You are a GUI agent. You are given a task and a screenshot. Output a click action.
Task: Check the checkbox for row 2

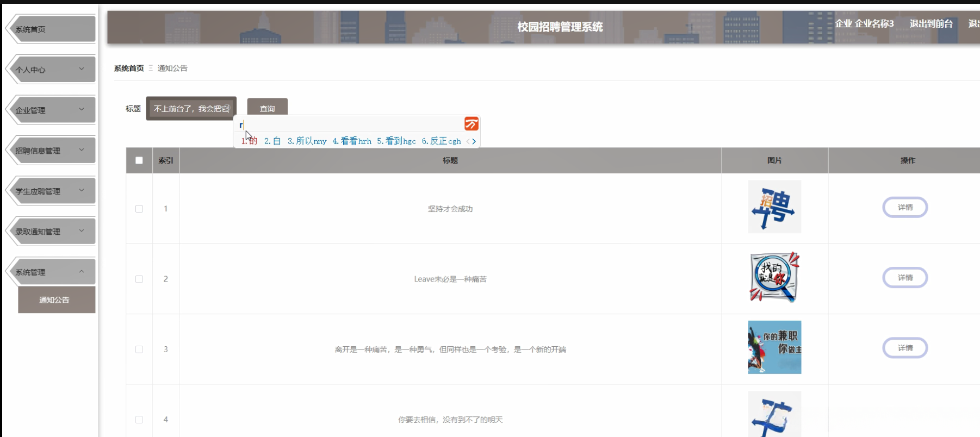point(139,279)
